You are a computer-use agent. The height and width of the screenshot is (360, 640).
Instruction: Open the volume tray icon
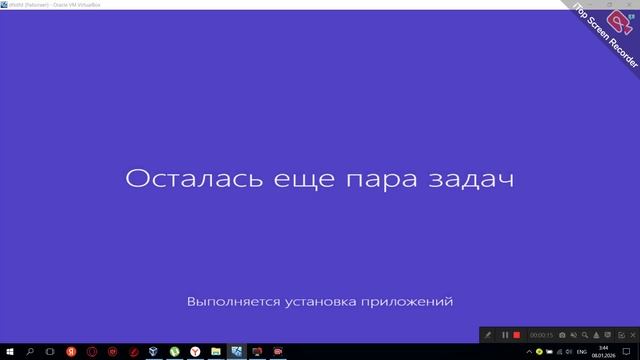[569, 351]
